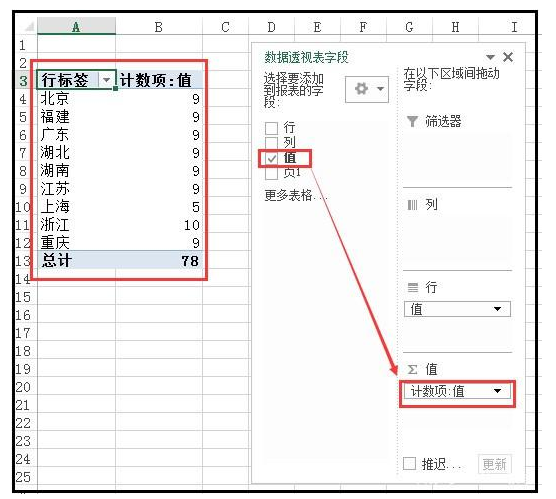Click the 数据透视表字段 pane title

(x=306, y=57)
